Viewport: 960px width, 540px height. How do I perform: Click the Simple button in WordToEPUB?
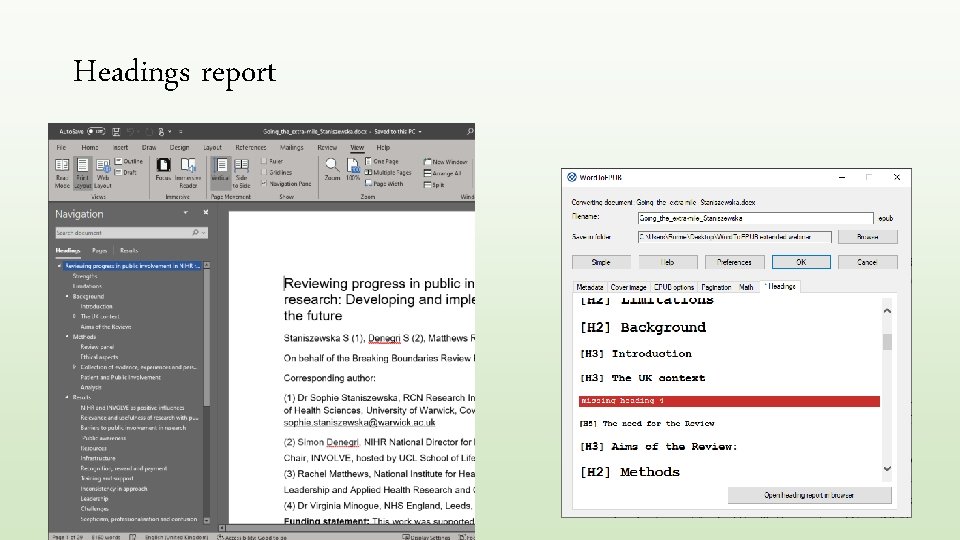point(601,262)
